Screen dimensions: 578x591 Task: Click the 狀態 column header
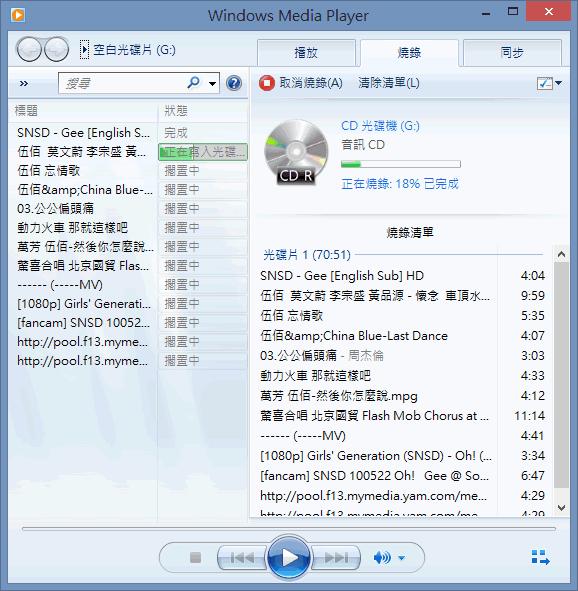(203, 111)
